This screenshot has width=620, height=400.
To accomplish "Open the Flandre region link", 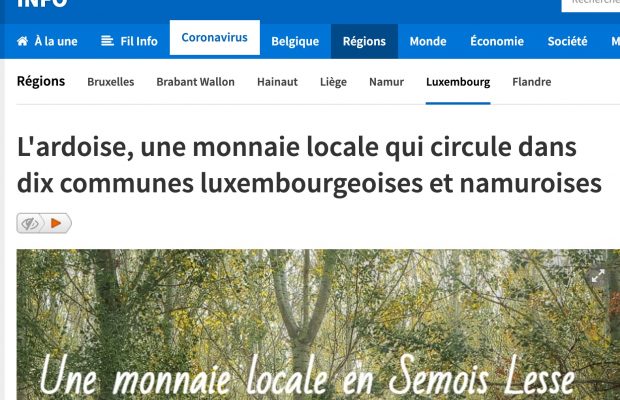I will [531, 82].
